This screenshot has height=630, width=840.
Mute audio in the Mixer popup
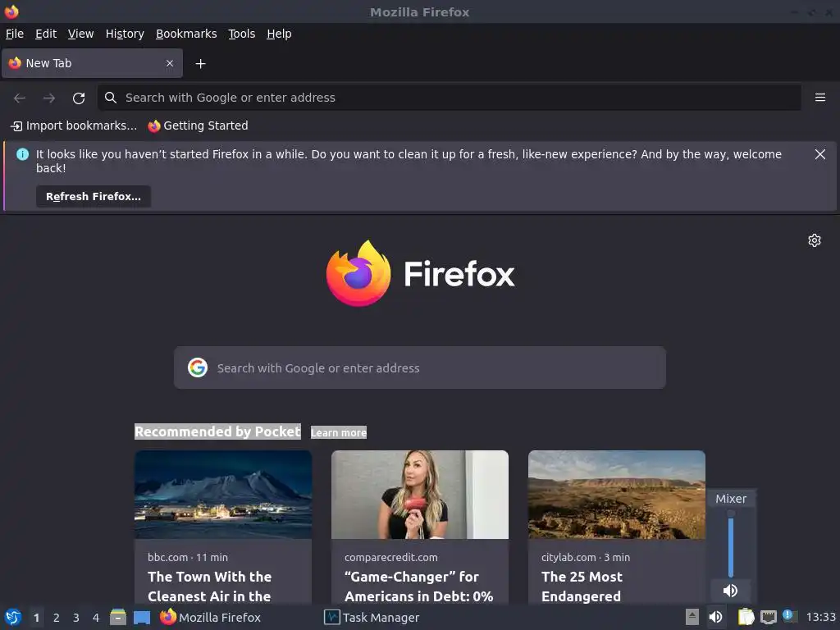(x=730, y=591)
